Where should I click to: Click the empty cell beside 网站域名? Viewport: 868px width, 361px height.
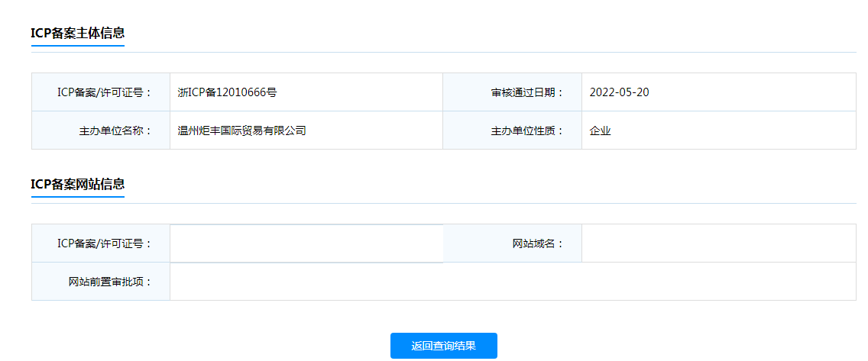718,243
